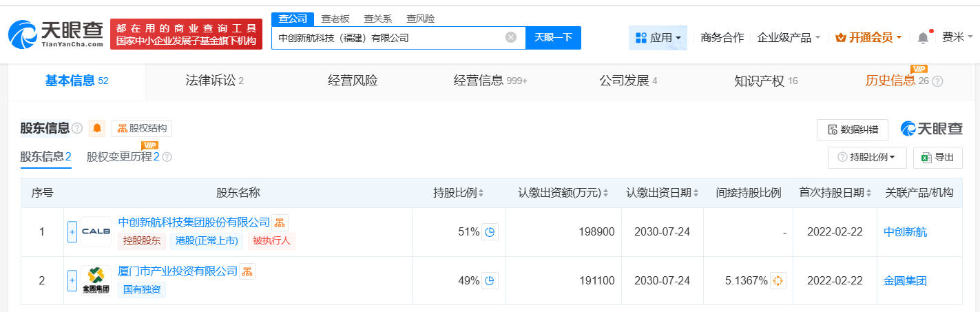Click the target icon beside 5.1367%

pyautogui.click(x=778, y=280)
